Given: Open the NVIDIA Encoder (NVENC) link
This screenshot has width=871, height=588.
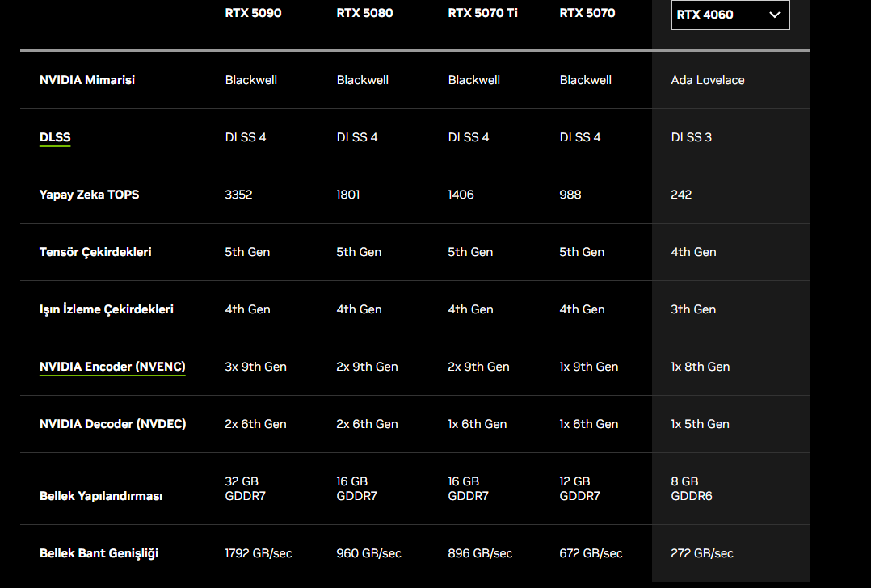Looking at the screenshot, I should coord(112,367).
